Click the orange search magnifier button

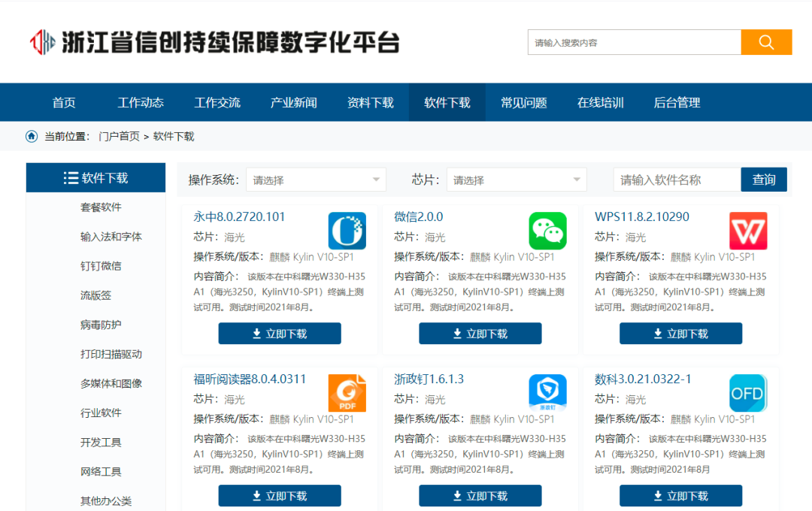pyautogui.click(x=766, y=42)
